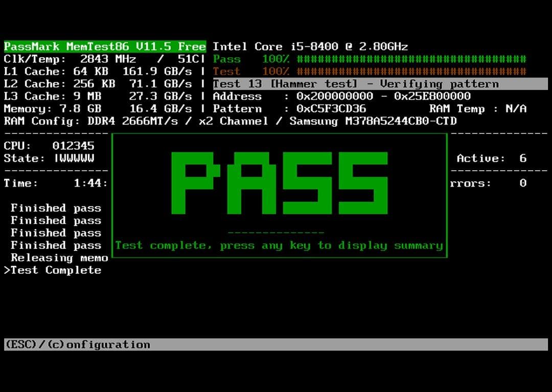The height and width of the screenshot is (392, 552).
Task: Click the Intel Core i5-8400 CPU label
Action: point(310,47)
